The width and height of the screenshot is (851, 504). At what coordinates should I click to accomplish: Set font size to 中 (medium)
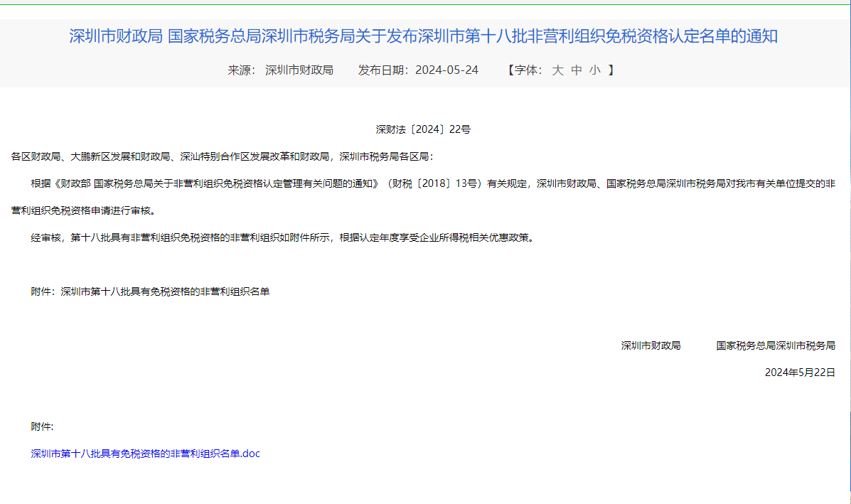tap(577, 70)
